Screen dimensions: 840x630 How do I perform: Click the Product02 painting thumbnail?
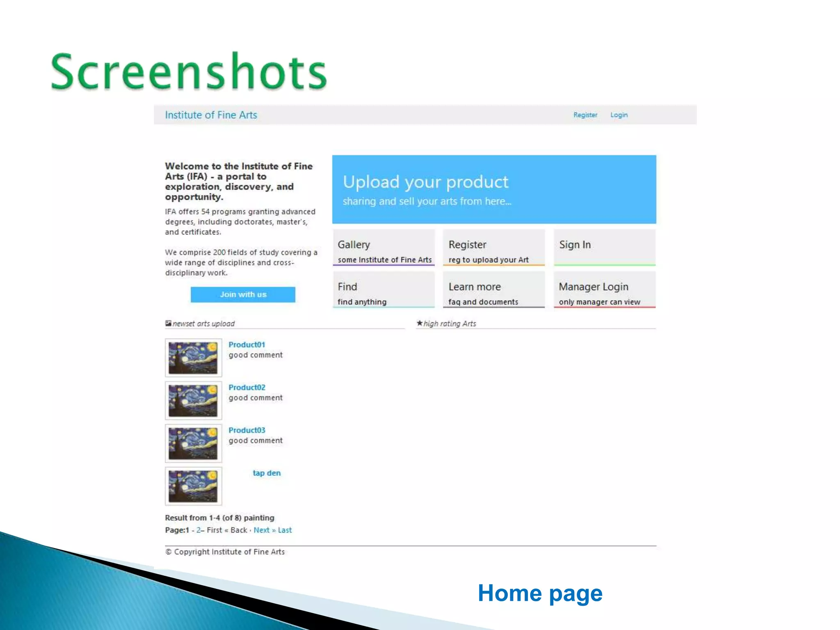point(193,400)
